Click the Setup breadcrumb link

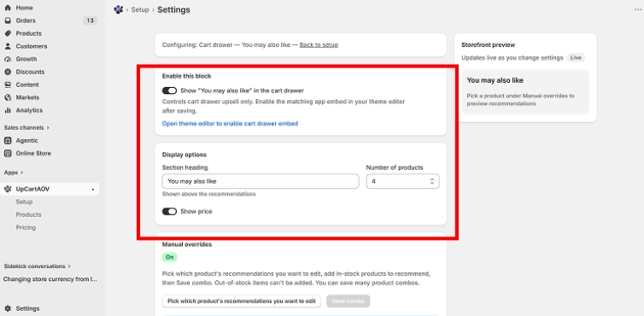[140, 10]
